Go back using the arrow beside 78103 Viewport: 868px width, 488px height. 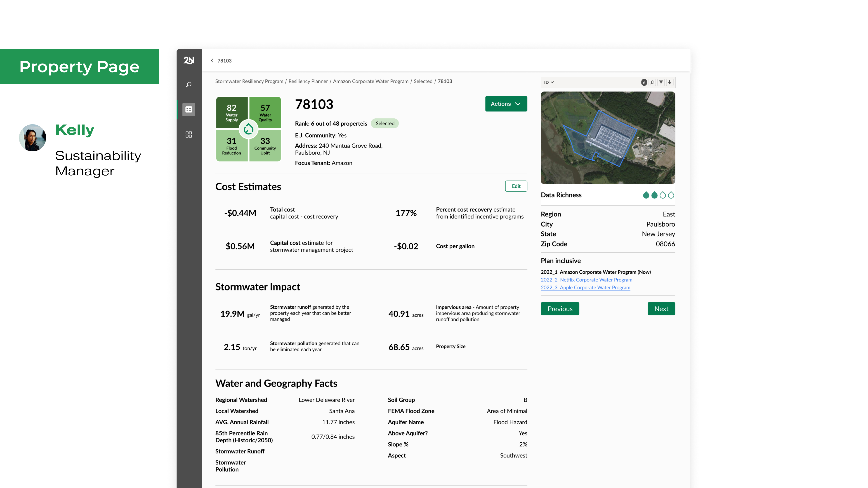coord(212,61)
